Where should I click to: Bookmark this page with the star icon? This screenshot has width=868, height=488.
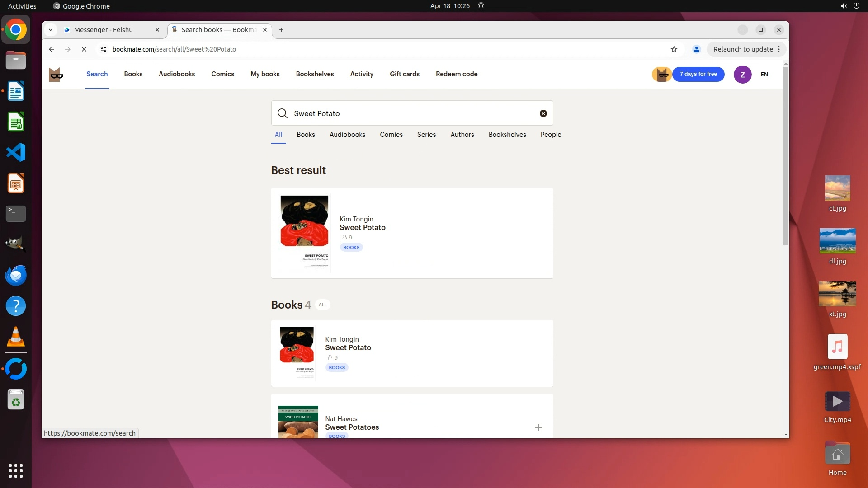pos(674,49)
